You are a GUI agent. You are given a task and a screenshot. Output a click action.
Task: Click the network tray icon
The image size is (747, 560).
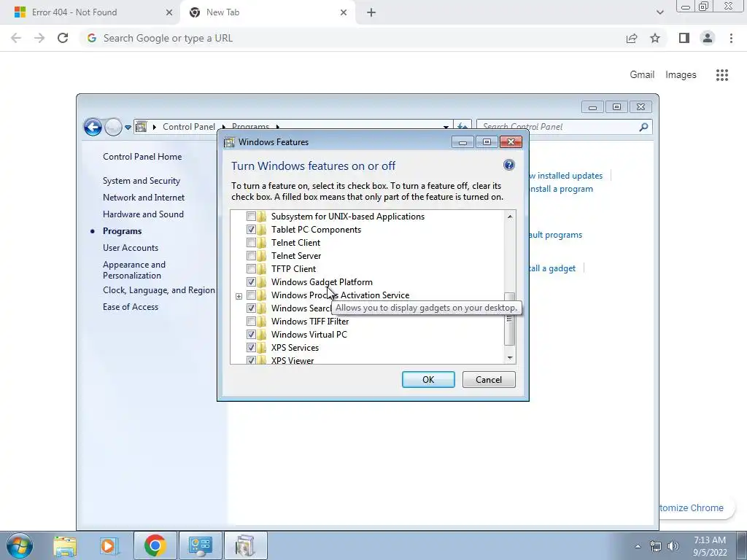coord(656,546)
